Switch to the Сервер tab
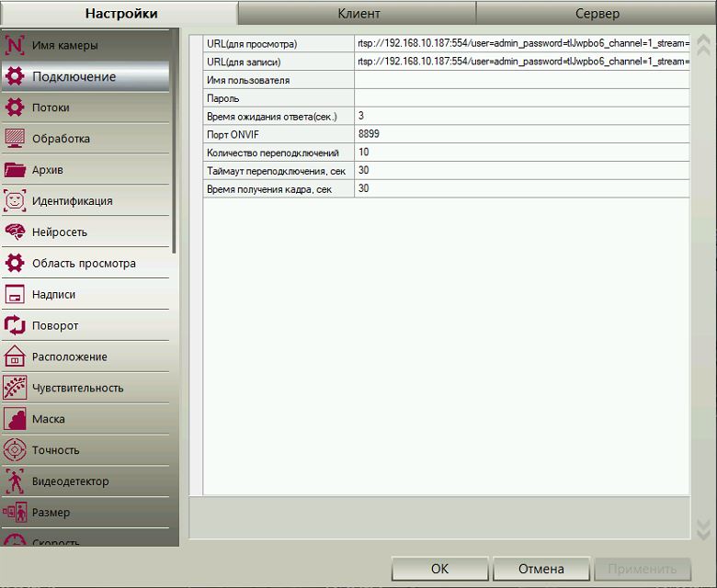Image resolution: width=717 pixels, height=588 pixels. coord(596,13)
